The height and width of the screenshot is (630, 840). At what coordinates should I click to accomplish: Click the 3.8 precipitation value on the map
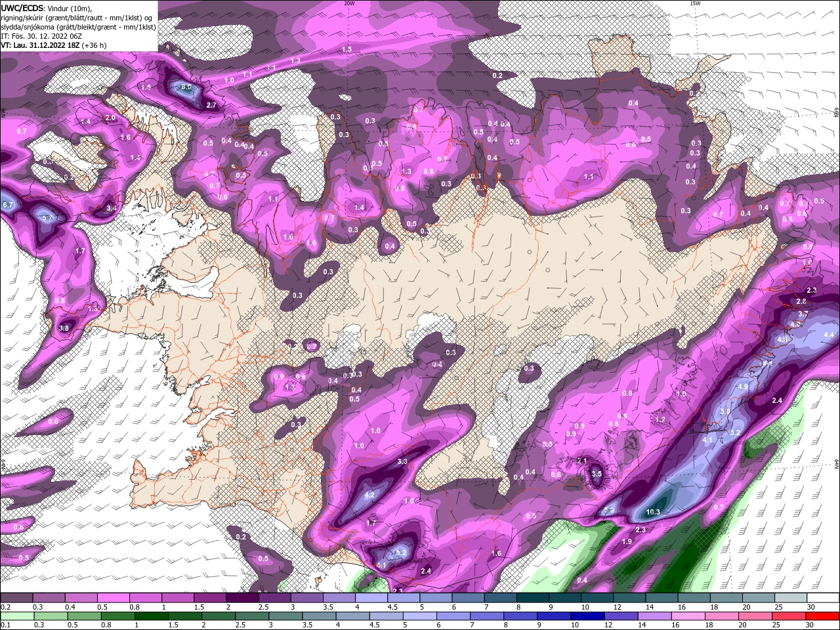coord(64,328)
